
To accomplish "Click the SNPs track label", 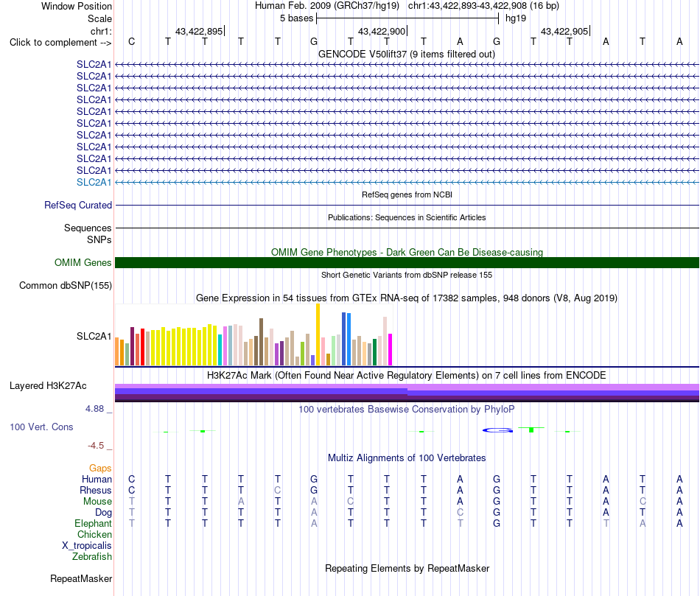I will 99,239.
